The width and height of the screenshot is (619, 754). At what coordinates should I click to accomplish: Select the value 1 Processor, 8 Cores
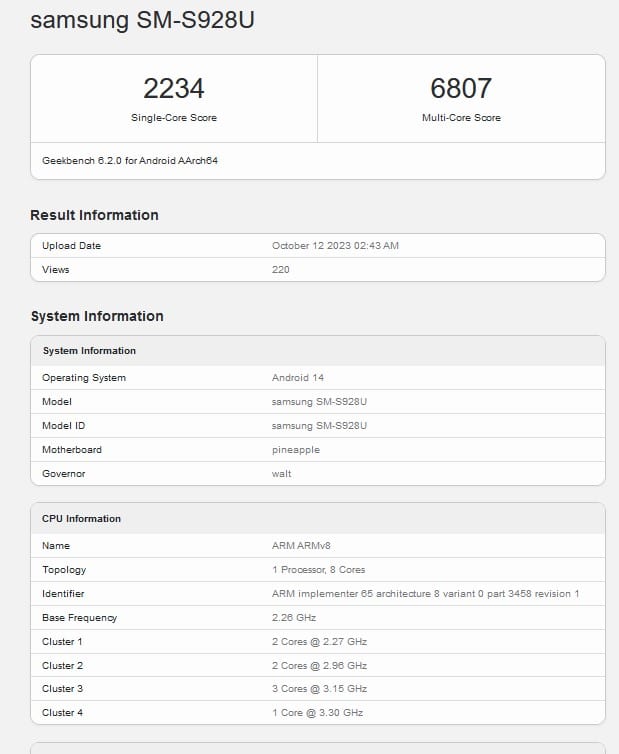pos(318,570)
